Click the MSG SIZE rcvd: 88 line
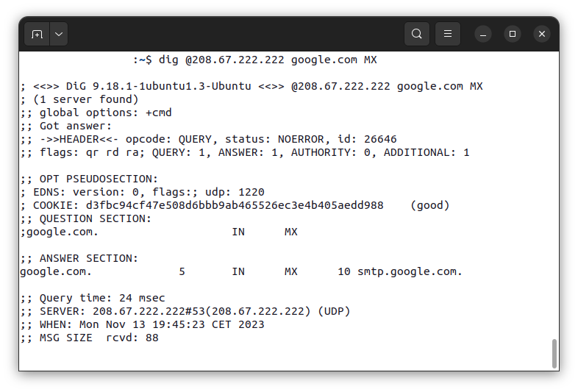The width and height of the screenshot is (578, 392). [x=90, y=338]
